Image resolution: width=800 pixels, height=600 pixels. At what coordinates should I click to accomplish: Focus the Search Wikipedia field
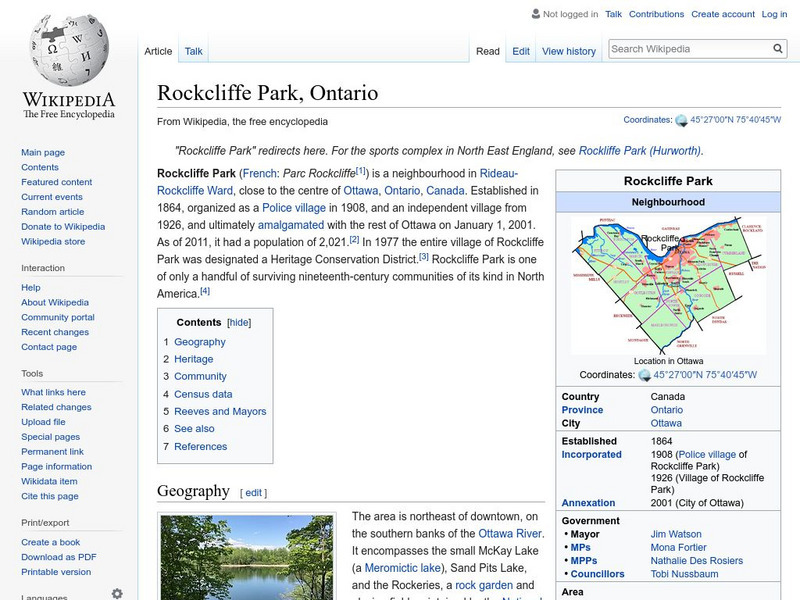point(690,49)
